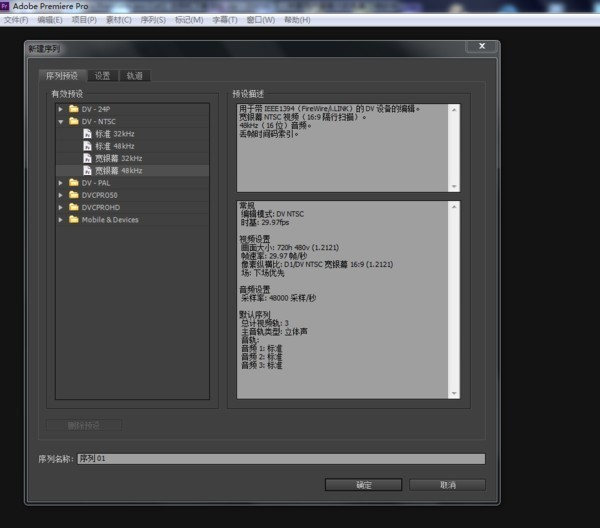The height and width of the screenshot is (528, 600).
Task: Select the Mobile & Devices row label
Action: click(110, 219)
